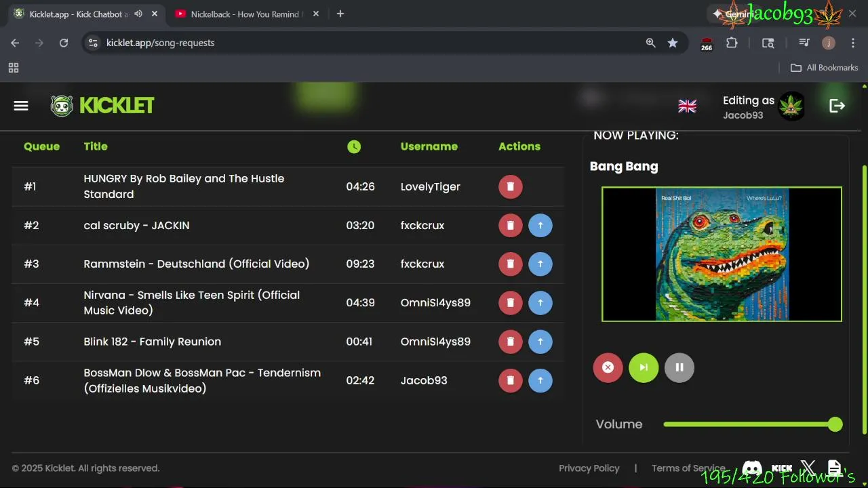Go back in browser history

15,43
